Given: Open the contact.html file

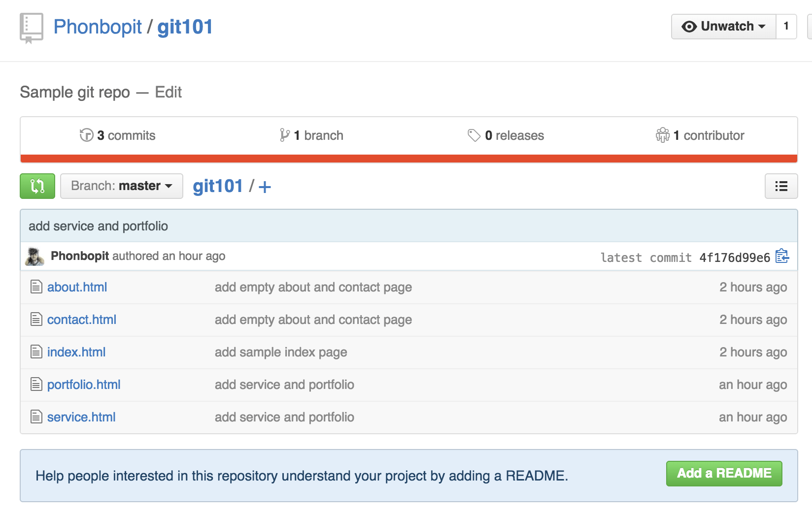Looking at the screenshot, I should pos(82,320).
